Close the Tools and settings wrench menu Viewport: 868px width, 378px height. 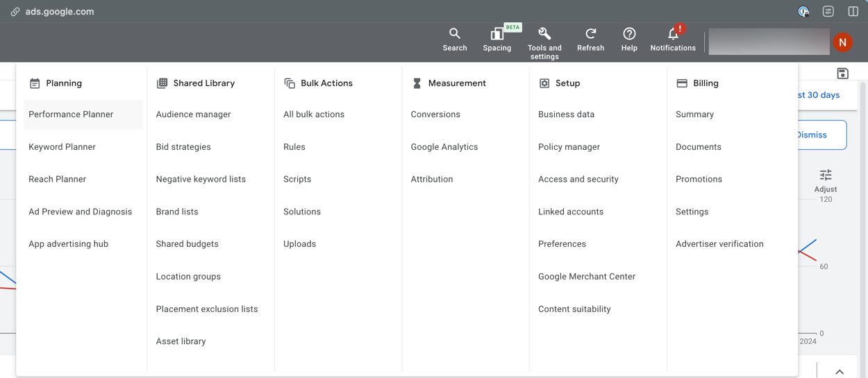pyautogui.click(x=544, y=34)
